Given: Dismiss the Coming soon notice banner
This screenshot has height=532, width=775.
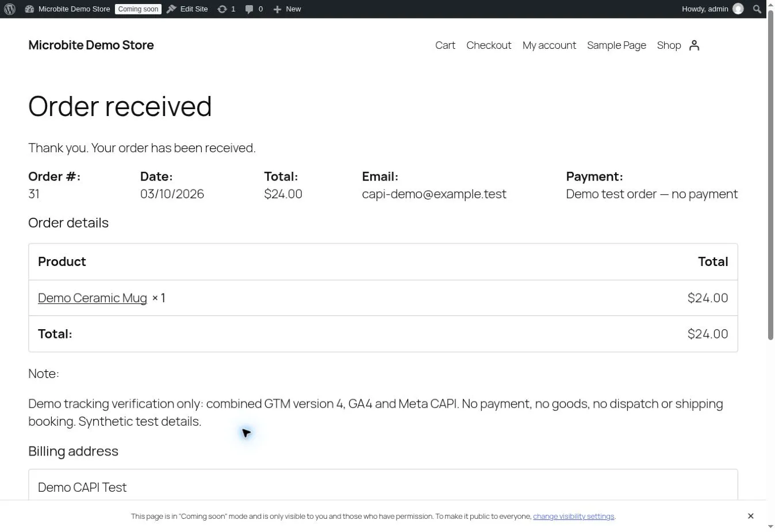Looking at the screenshot, I should click(x=750, y=516).
